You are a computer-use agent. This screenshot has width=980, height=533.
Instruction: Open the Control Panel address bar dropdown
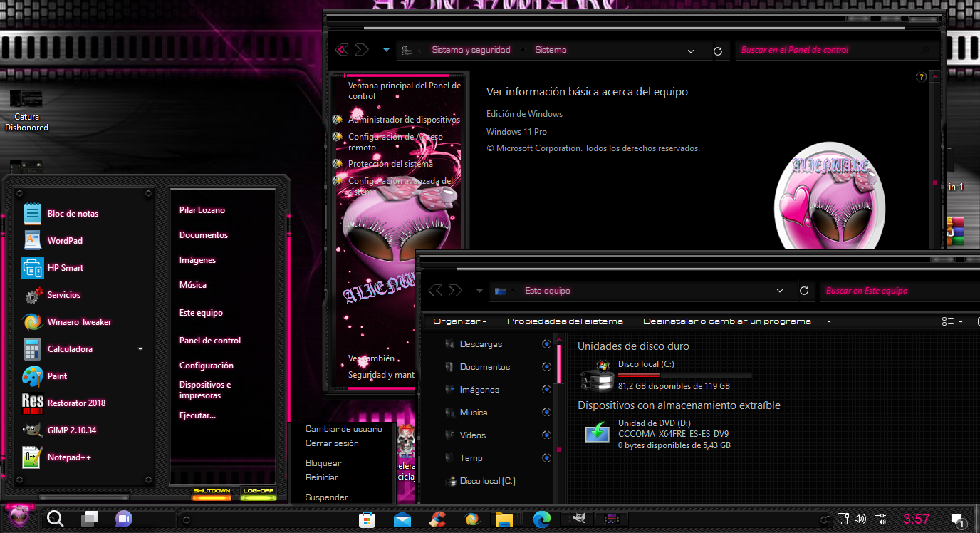click(x=690, y=50)
